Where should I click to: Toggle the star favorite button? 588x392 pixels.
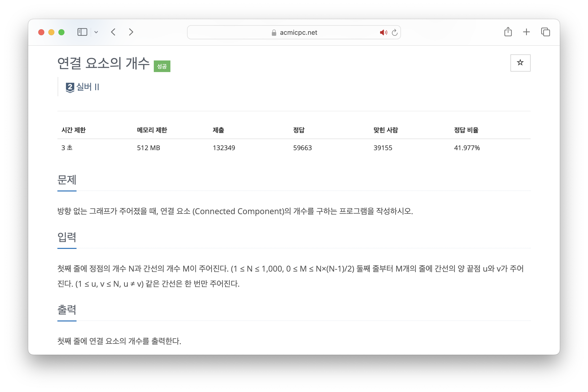coord(520,63)
